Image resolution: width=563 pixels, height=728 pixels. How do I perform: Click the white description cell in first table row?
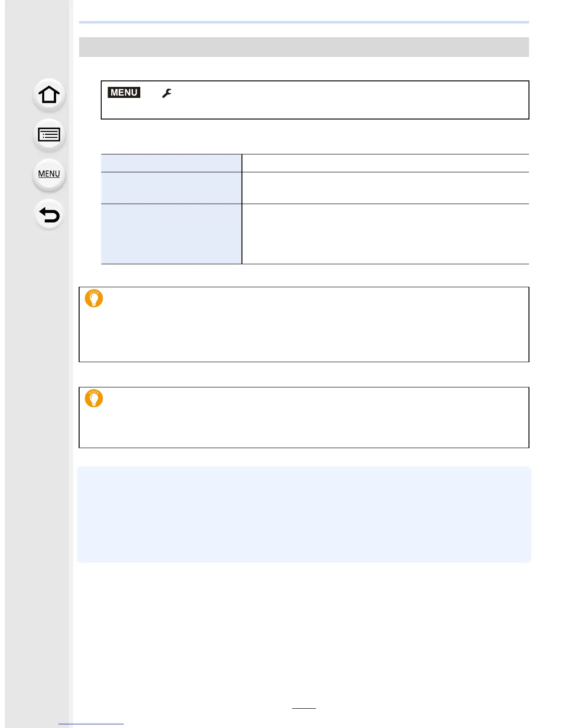(x=385, y=163)
